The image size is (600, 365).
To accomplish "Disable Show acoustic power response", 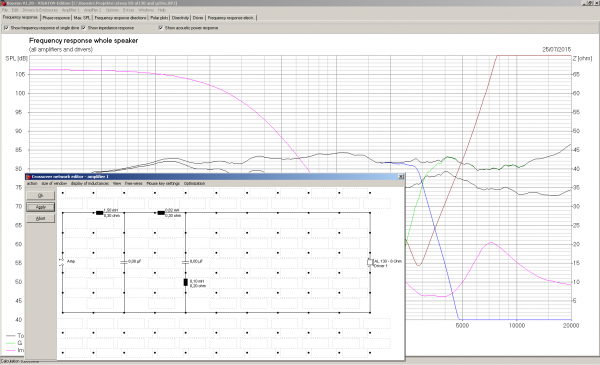I will click(161, 28).
